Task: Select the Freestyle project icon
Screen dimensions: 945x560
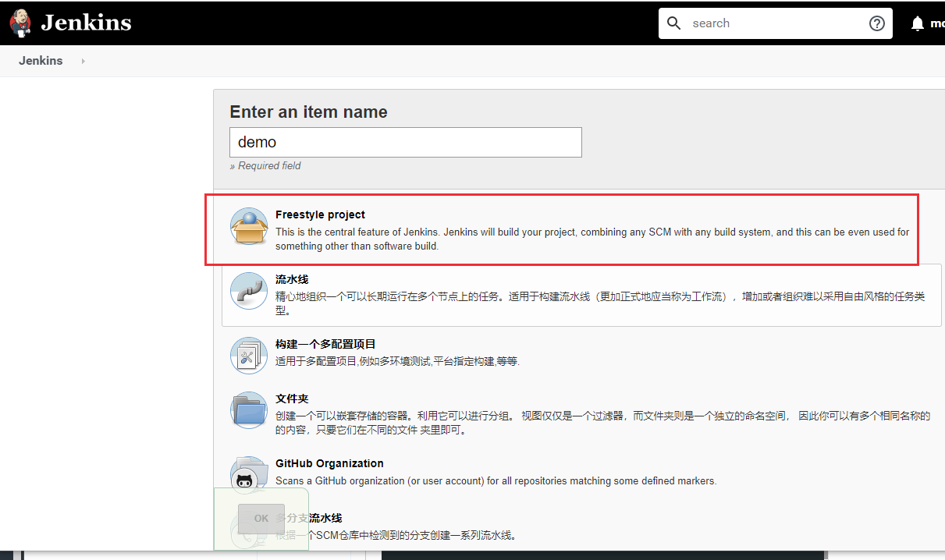Action: tap(249, 228)
